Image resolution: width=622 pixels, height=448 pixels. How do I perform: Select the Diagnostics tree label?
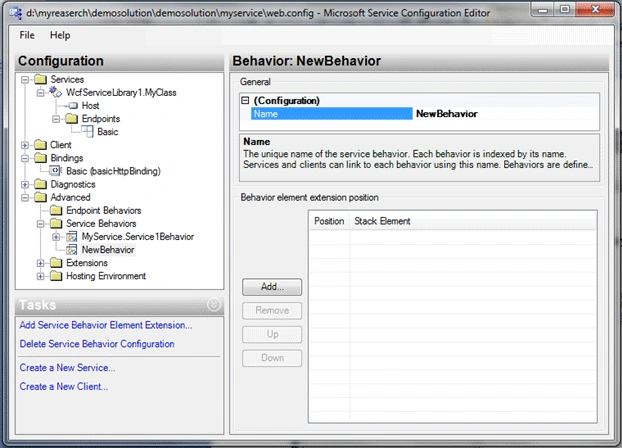73,184
